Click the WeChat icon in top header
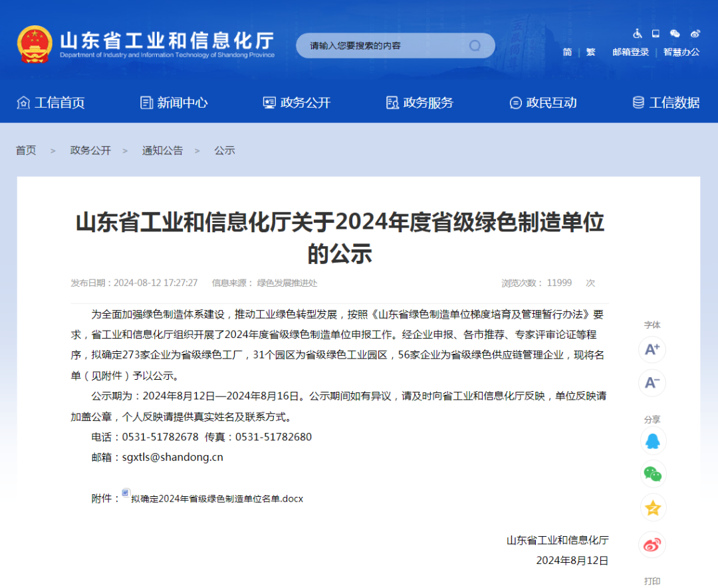718x588 pixels. point(675,33)
